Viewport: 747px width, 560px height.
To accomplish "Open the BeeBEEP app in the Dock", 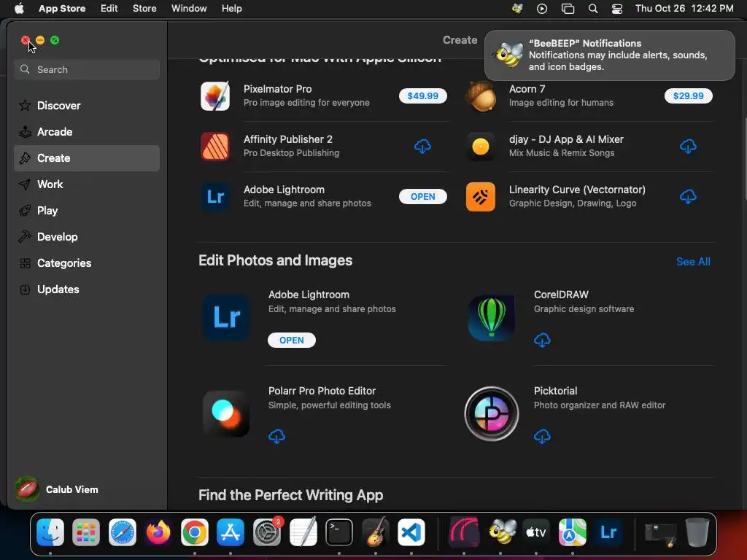I will coord(500,532).
